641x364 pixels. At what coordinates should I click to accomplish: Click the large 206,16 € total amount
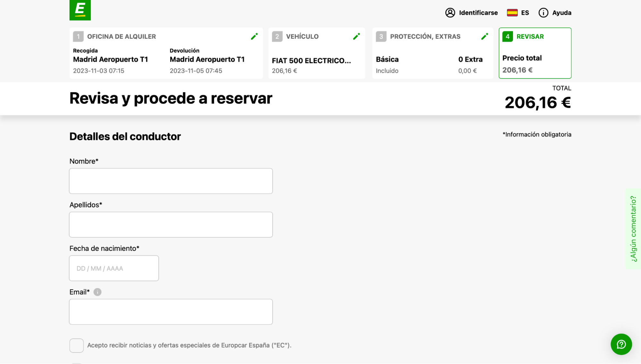[538, 103]
